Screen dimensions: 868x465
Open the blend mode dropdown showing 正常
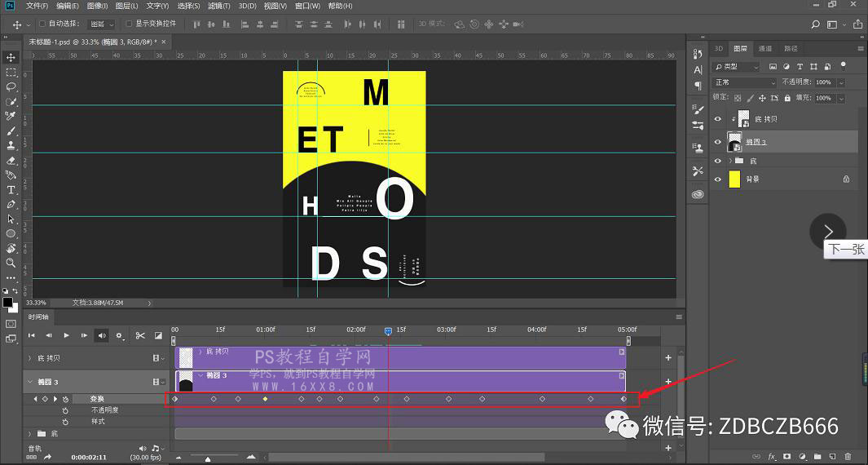(x=745, y=82)
